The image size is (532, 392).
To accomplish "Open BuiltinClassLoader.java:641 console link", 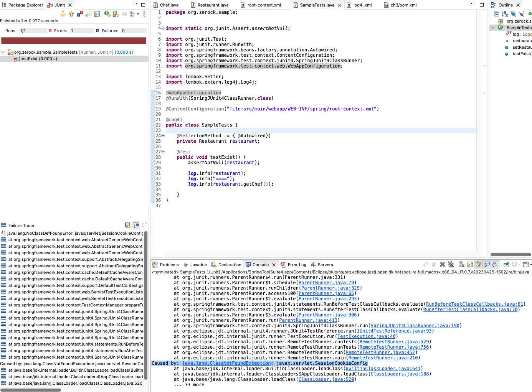I will click(x=383, y=369).
